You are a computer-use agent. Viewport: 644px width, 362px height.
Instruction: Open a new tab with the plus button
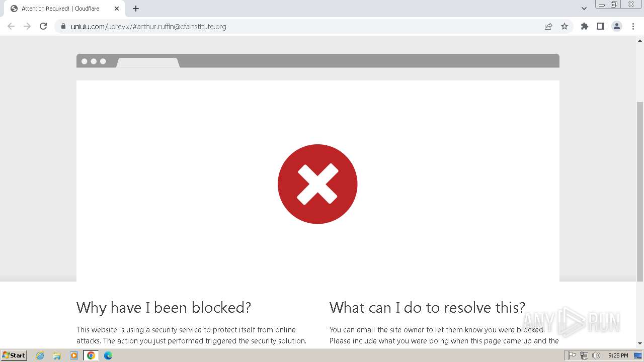coord(136,9)
